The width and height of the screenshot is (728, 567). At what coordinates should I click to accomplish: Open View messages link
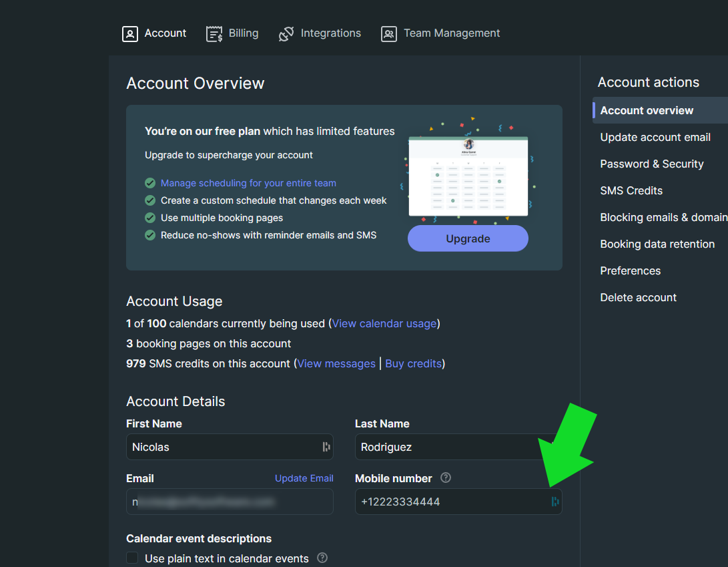point(336,363)
